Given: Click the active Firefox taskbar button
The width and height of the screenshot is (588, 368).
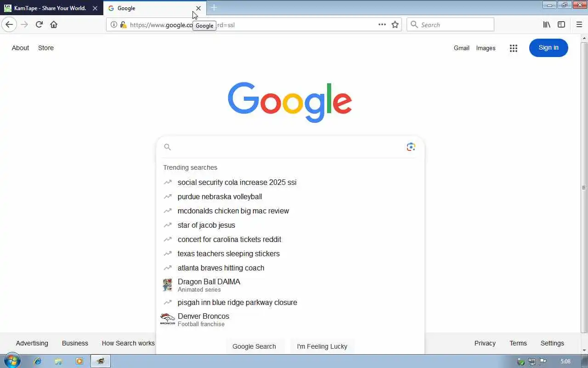Looking at the screenshot, I should [101, 361].
